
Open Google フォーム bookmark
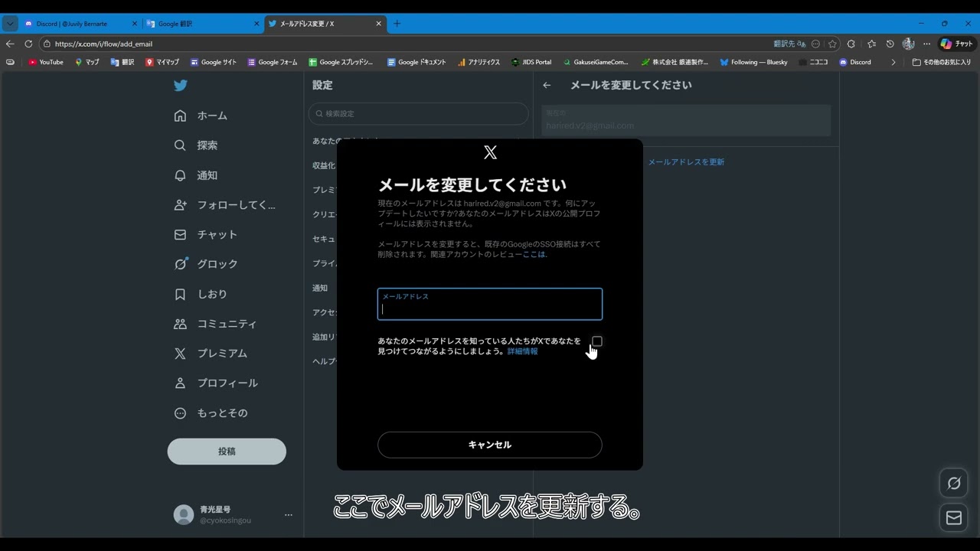coord(273,62)
